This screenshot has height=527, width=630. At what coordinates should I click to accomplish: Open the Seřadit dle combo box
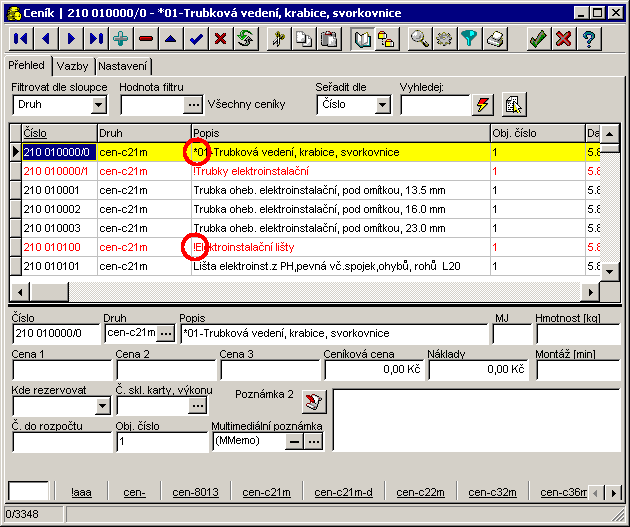tap(383, 104)
